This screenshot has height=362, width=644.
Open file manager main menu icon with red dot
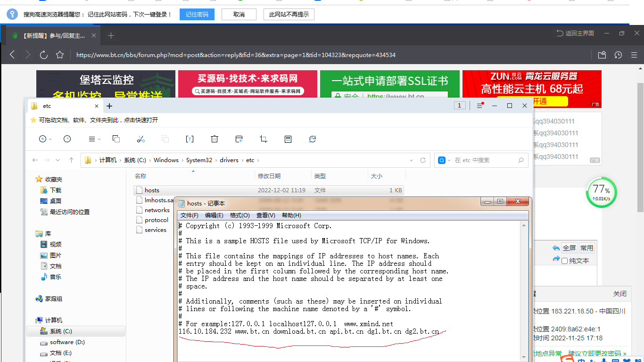tap(479, 106)
